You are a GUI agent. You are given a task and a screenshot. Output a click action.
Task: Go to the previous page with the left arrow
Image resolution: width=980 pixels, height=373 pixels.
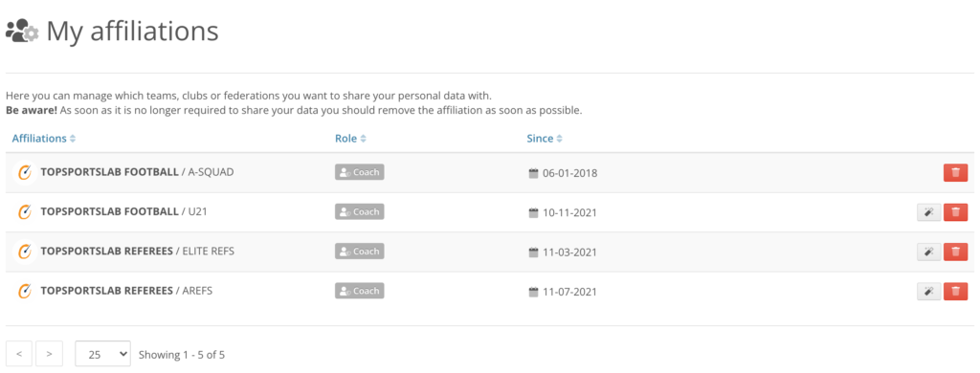[x=19, y=354]
